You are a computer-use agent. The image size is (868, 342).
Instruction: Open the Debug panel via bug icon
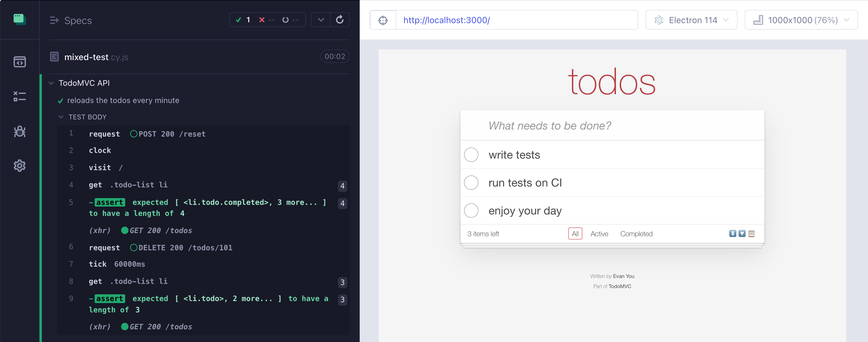point(19,131)
